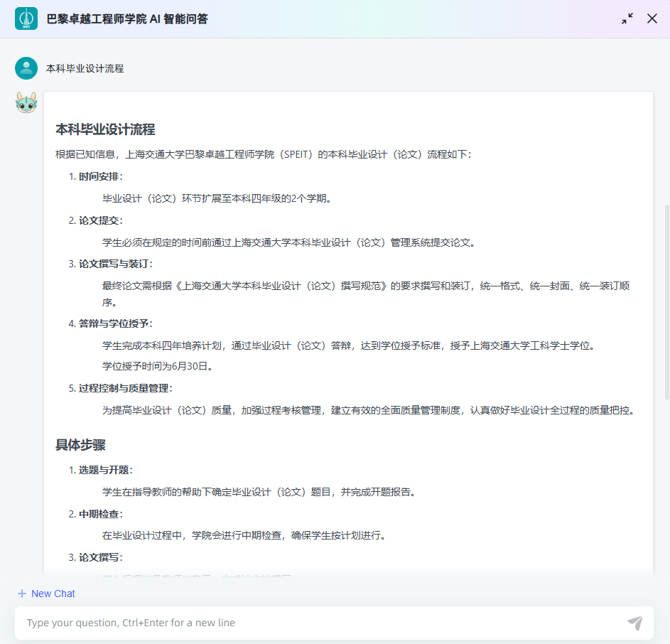The width and height of the screenshot is (670, 644).
Task: Click the list item "论文提交"
Action: coord(100,220)
